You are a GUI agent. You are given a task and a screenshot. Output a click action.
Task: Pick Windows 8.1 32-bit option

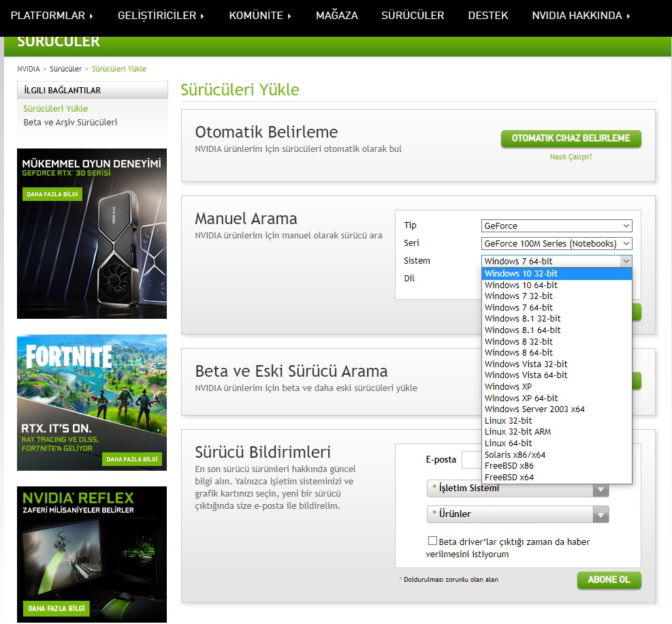click(x=557, y=319)
